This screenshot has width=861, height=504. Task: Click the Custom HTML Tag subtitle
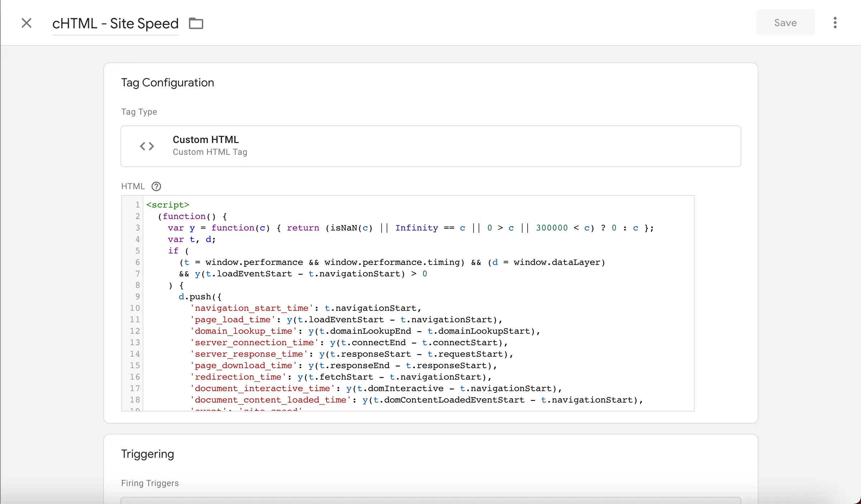210,152
